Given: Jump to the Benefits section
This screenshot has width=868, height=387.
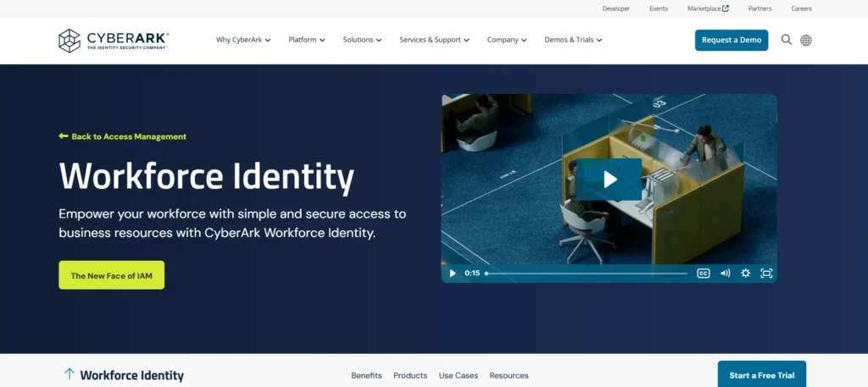Looking at the screenshot, I should [366, 375].
